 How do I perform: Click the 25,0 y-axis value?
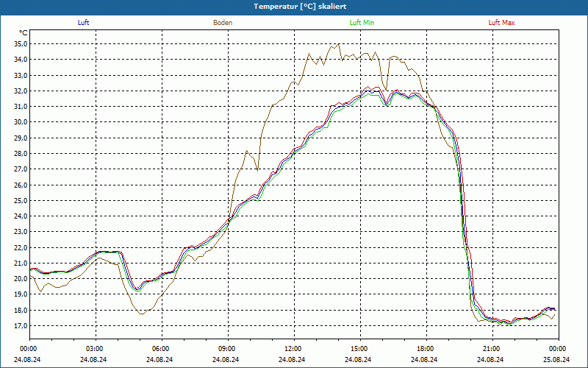coord(21,200)
